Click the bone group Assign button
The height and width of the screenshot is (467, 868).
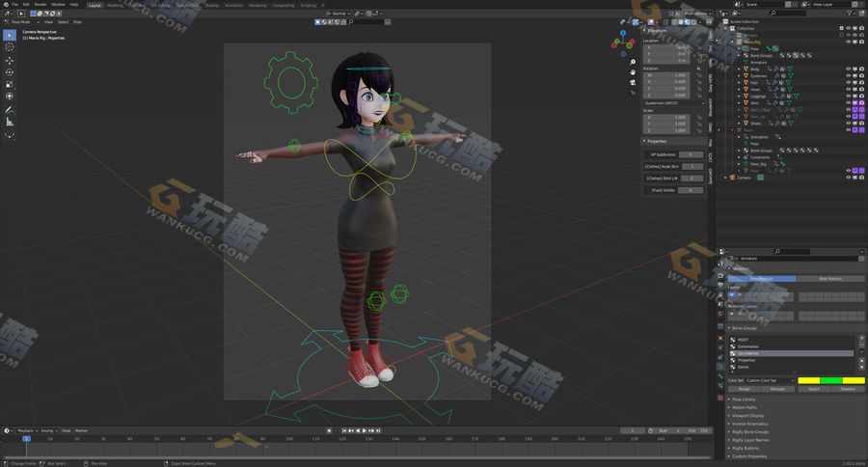coord(744,389)
